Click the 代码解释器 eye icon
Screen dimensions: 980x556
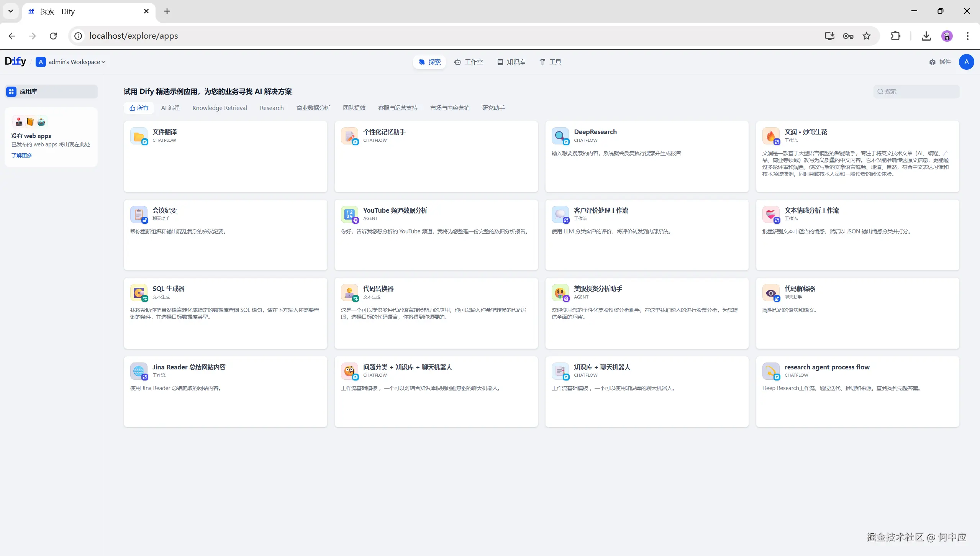pos(770,292)
